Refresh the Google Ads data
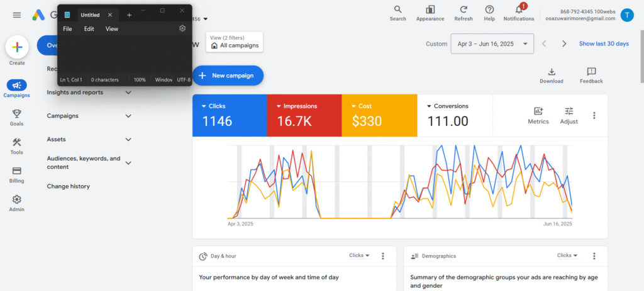This screenshot has width=644, height=291. click(x=464, y=9)
